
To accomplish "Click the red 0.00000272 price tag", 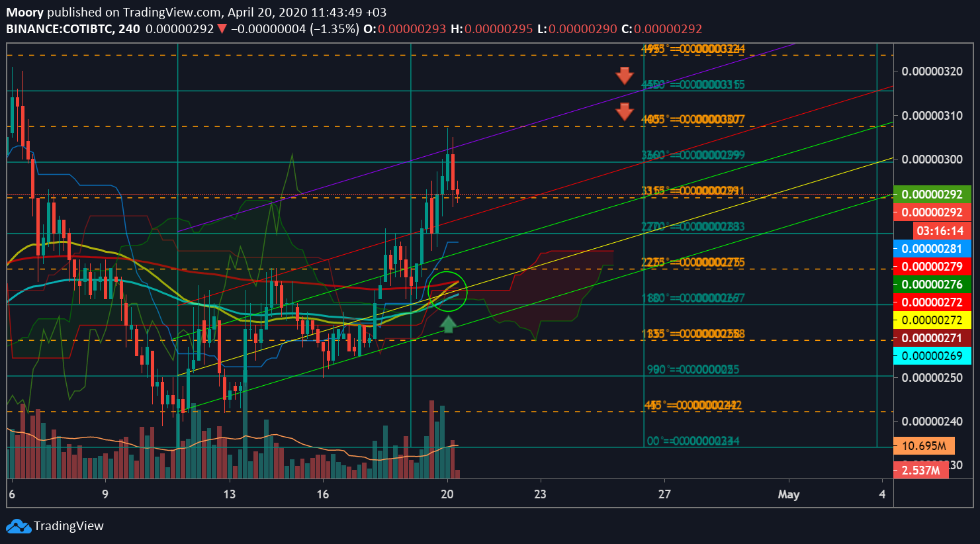I will coord(932,302).
